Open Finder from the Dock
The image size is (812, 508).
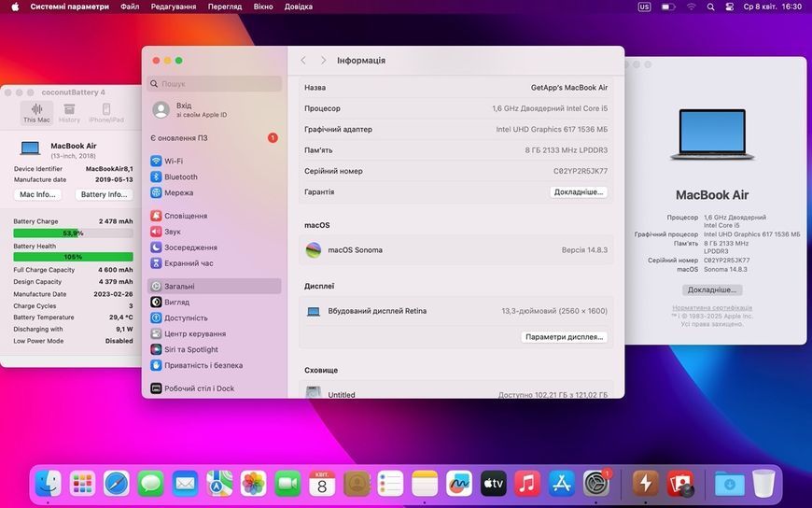tap(49, 484)
